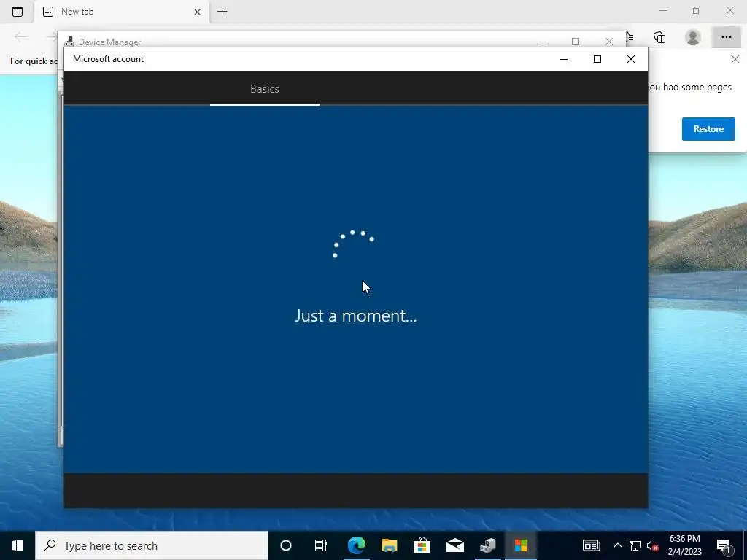
Task: Close the Device Manager window
Action: [609, 42]
